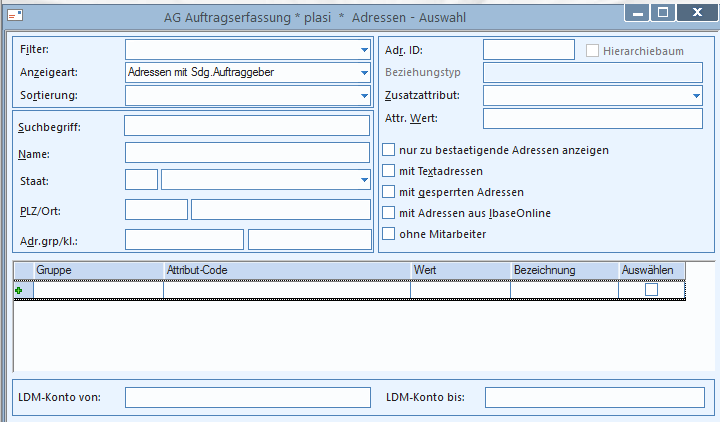This screenshot has width=720, height=422.
Task: Expand the Sortierung dropdown
Action: pyautogui.click(x=364, y=96)
